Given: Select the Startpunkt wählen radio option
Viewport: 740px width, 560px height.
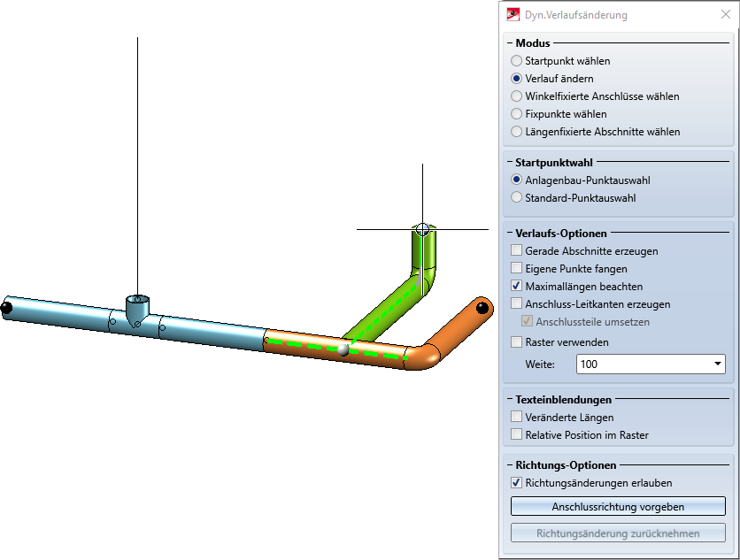Looking at the screenshot, I should (516, 61).
